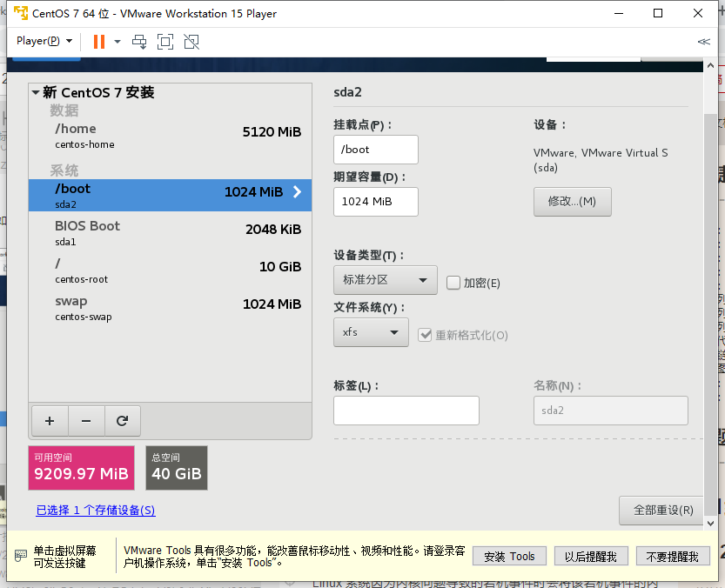
Task: Select the root centos-root partition
Action: (x=171, y=271)
